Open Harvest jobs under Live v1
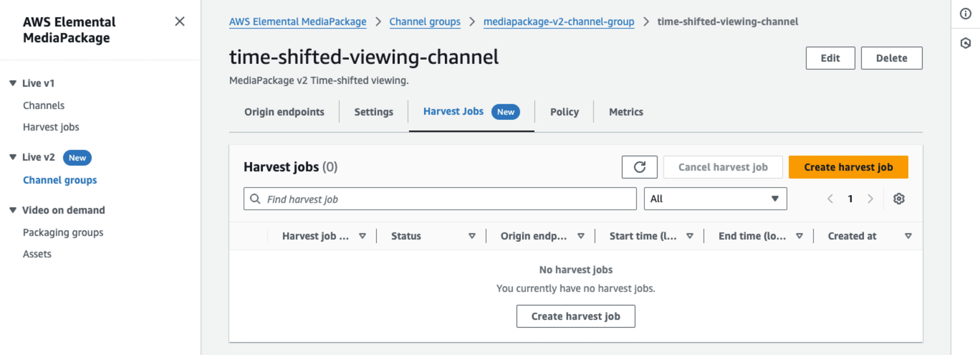Viewport: 980px width, 355px height. point(51,127)
